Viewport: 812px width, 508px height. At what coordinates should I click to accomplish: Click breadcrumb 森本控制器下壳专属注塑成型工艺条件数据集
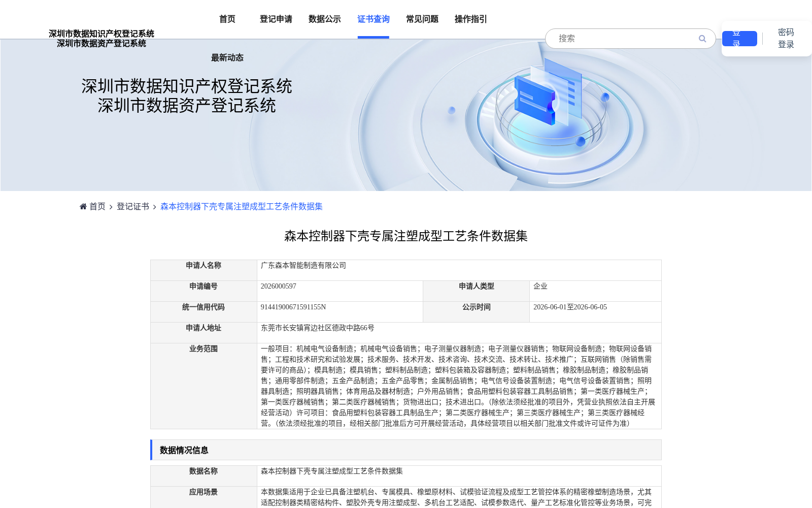242,206
